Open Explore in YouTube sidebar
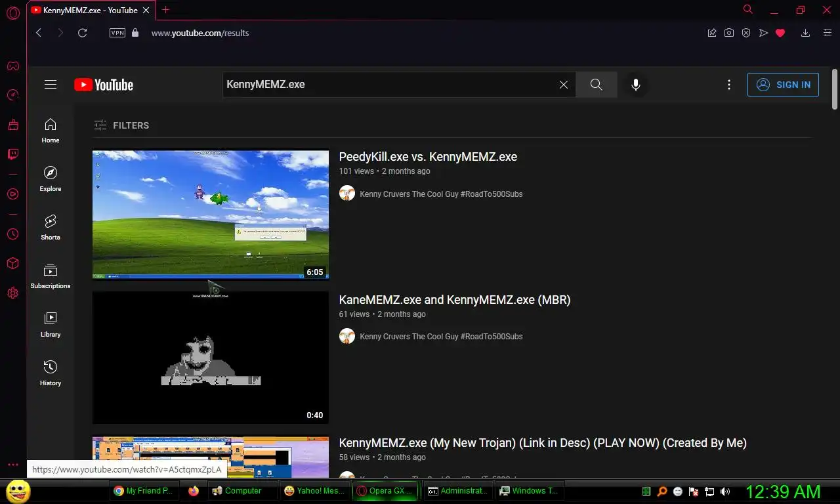The width and height of the screenshot is (840, 504). click(51, 179)
